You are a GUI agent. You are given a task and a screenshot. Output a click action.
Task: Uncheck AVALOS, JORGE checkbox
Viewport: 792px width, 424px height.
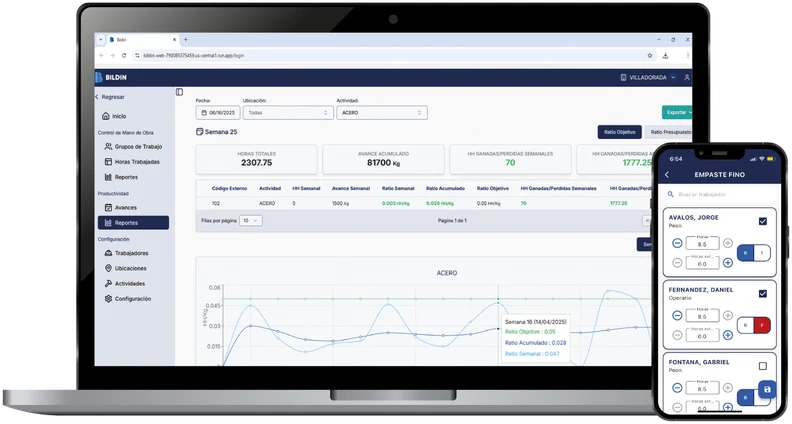tap(763, 221)
